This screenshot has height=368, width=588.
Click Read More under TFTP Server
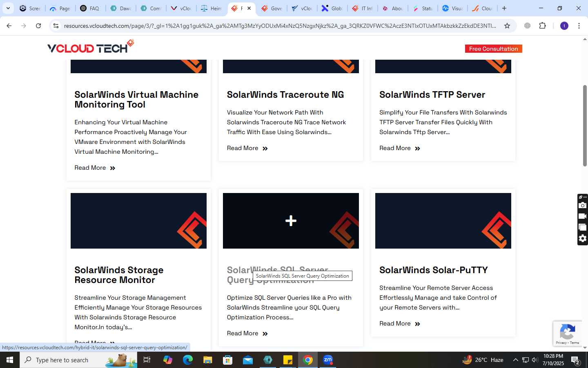tap(400, 148)
